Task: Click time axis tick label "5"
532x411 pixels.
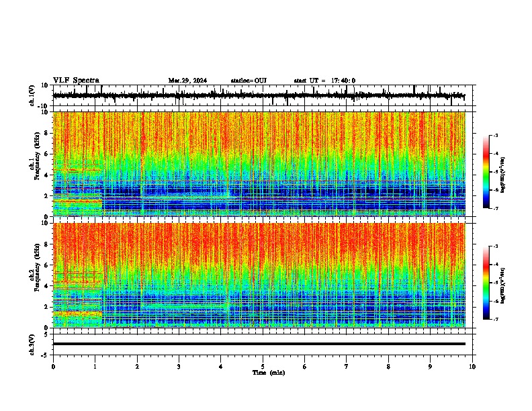Action: pyautogui.click(x=263, y=367)
